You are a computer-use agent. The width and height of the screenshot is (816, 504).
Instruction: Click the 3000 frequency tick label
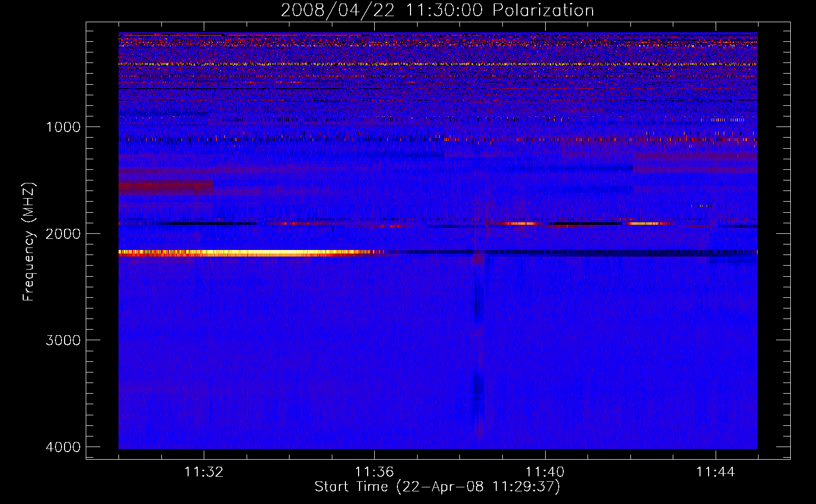(63, 340)
